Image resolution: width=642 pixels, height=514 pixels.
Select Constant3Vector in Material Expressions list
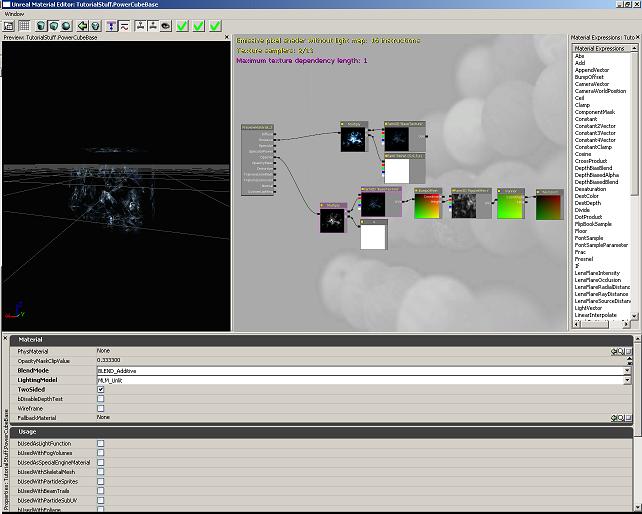[595, 133]
